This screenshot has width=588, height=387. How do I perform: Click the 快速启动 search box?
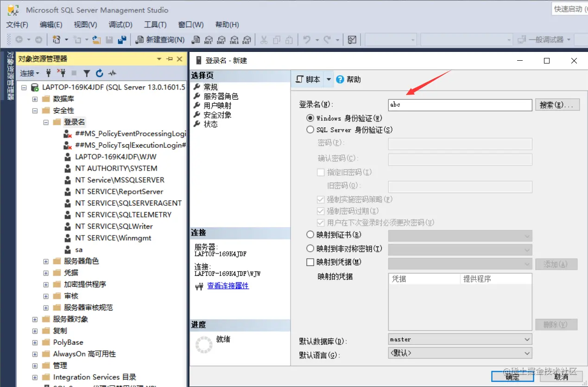point(569,9)
